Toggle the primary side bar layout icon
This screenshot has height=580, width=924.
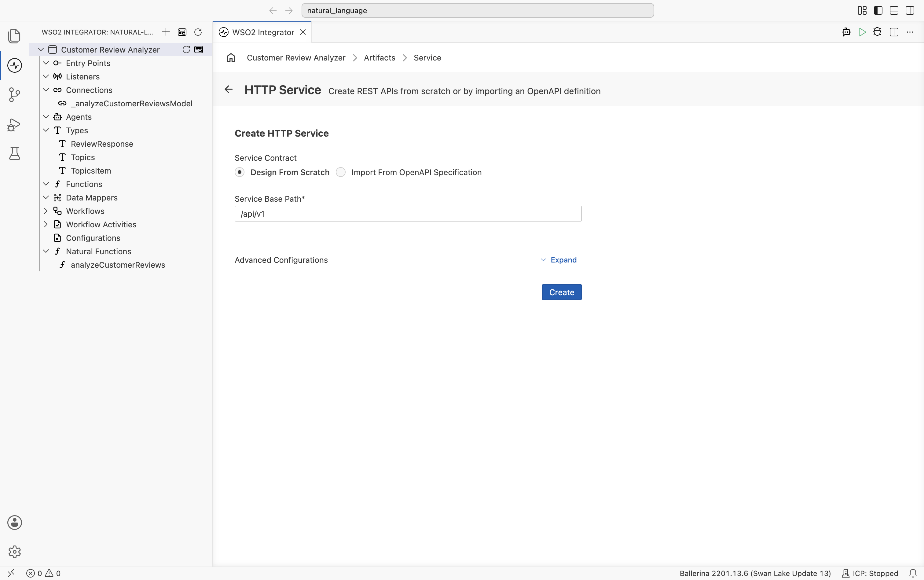pos(878,10)
